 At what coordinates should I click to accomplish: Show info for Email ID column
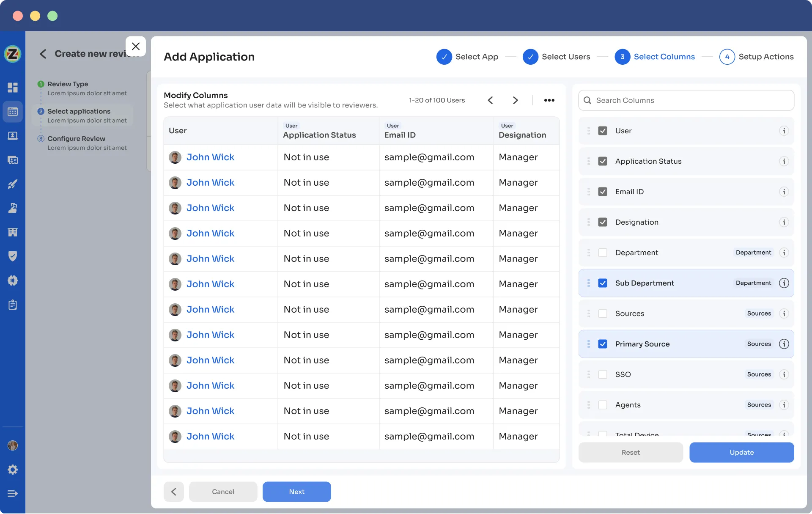(784, 192)
